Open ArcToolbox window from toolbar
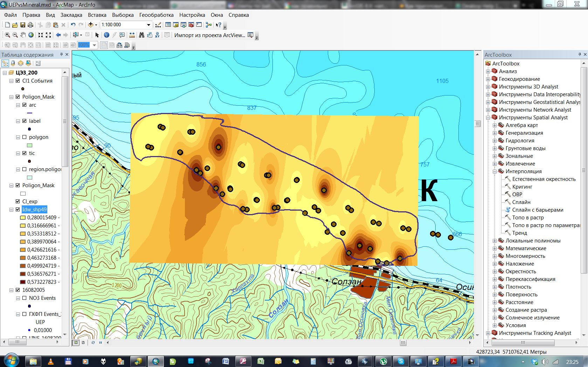Screen dimensions: 588x367 coord(191,25)
